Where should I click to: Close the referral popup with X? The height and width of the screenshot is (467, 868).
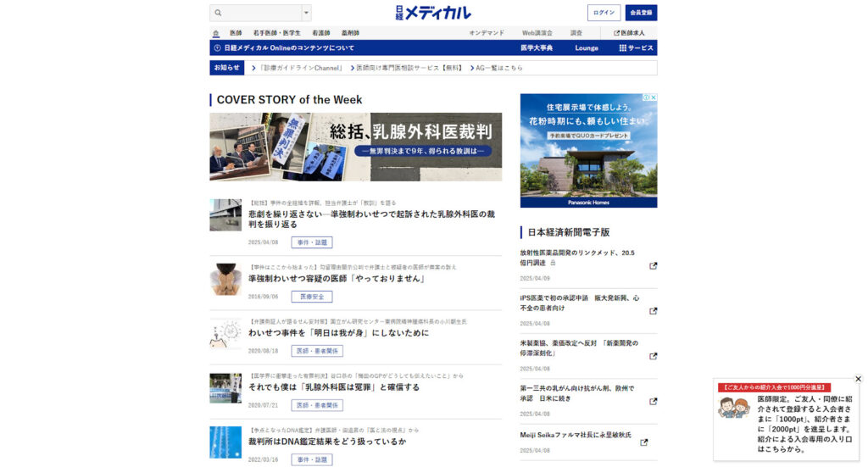click(858, 379)
